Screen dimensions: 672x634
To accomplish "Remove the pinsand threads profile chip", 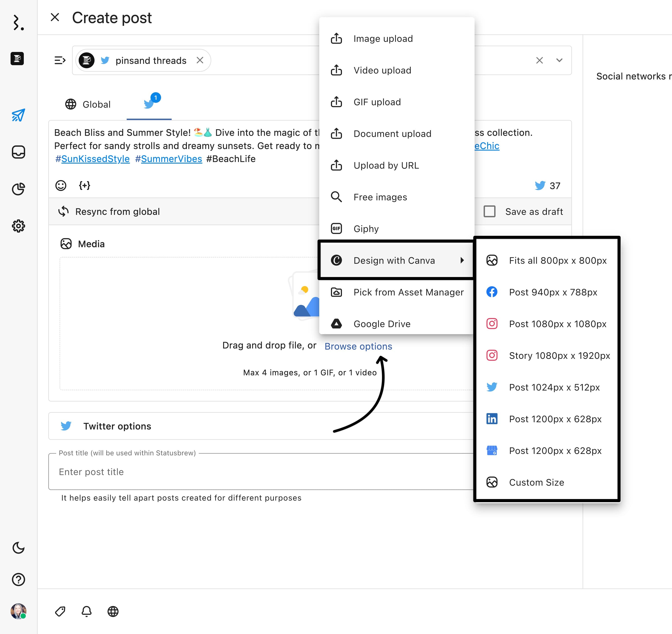I will [200, 60].
